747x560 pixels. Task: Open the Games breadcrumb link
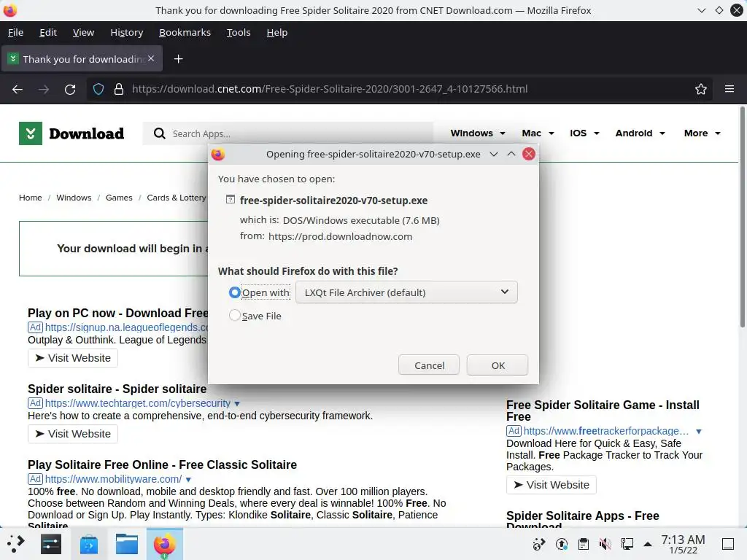click(119, 198)
